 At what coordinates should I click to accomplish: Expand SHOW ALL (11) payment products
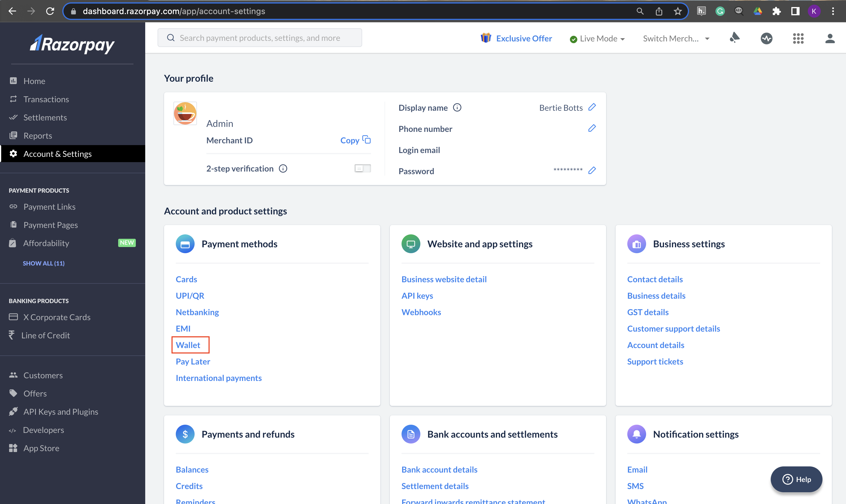[44, 263]
